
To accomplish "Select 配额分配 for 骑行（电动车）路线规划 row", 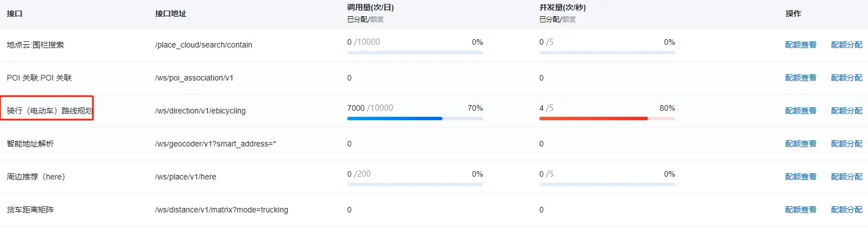I will tap(846, 111).
